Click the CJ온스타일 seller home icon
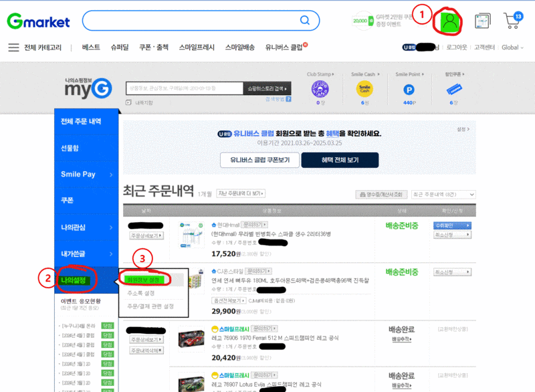The image size is (535, 392). [213, 271]
